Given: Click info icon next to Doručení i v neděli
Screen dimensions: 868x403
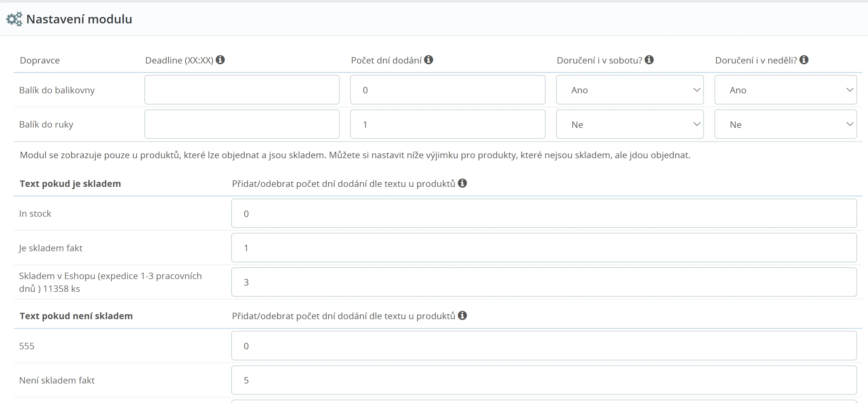Looking at the screenshot, I should pos(804,60).
